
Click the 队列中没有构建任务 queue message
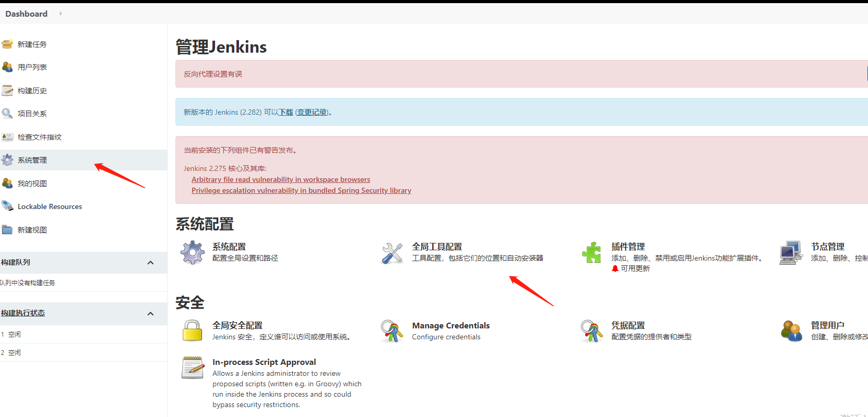tap(28, 283)
